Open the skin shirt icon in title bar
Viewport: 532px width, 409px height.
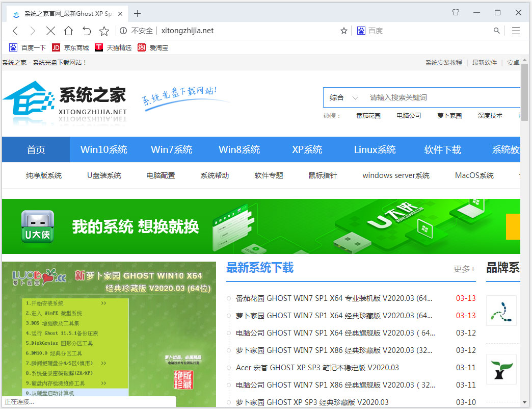pyautogui.click(x=456, y=12)
